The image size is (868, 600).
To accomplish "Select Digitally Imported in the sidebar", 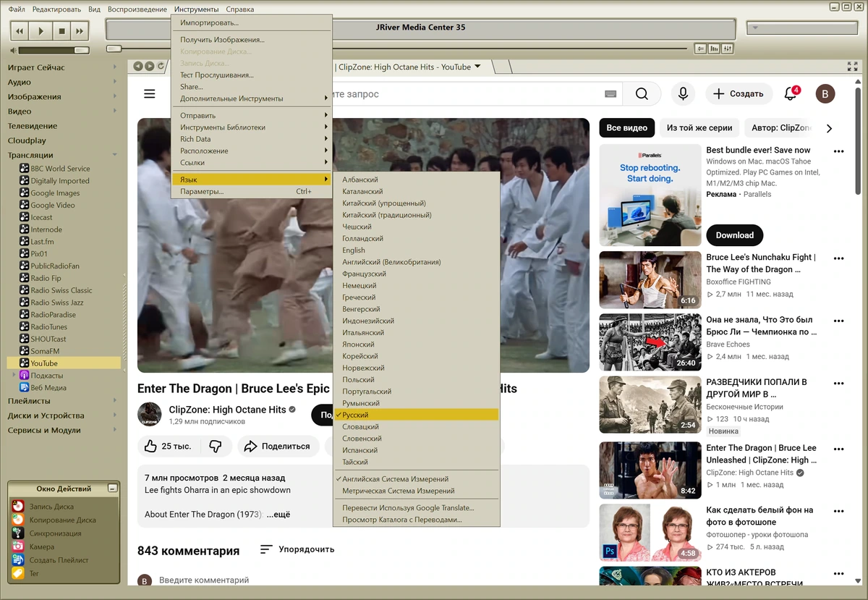I will 60,181.
